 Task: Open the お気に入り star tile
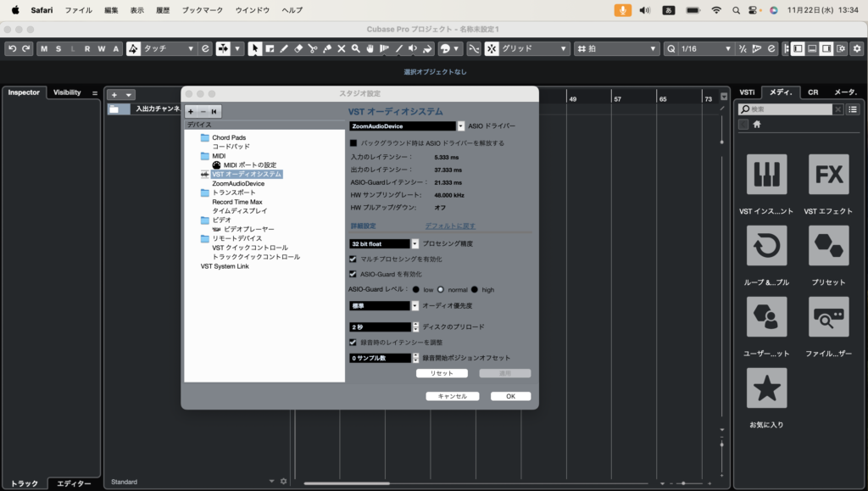[766, 388]
